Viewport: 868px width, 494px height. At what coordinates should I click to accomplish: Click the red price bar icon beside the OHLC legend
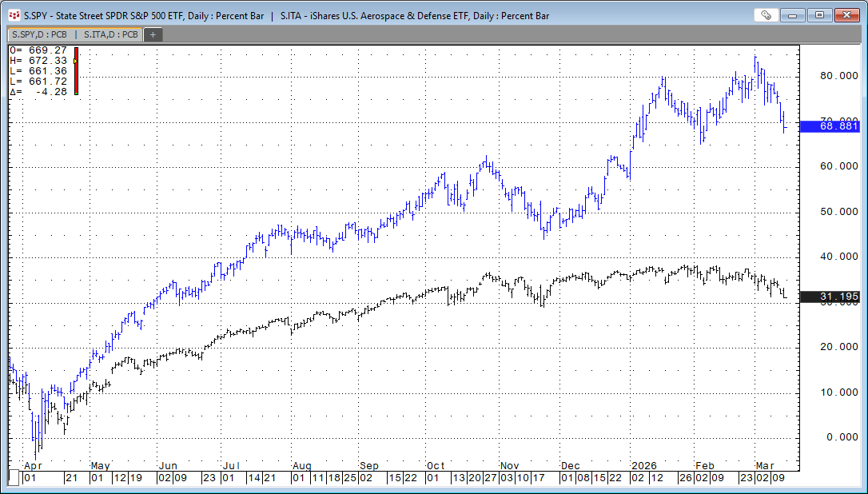pyautogui.click(x=74, y=70)
